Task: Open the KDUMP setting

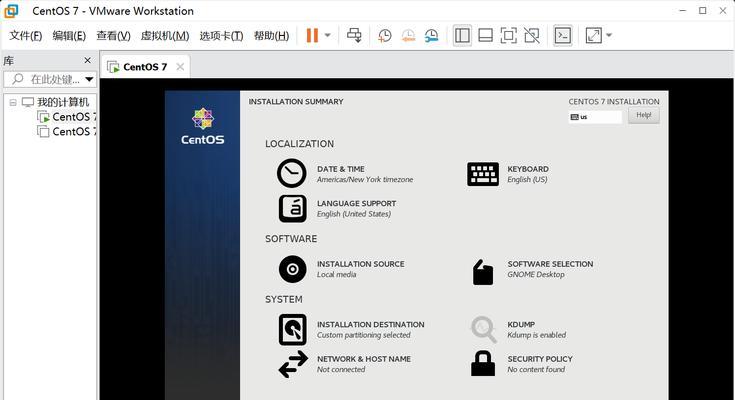Action: pos(537,330)
